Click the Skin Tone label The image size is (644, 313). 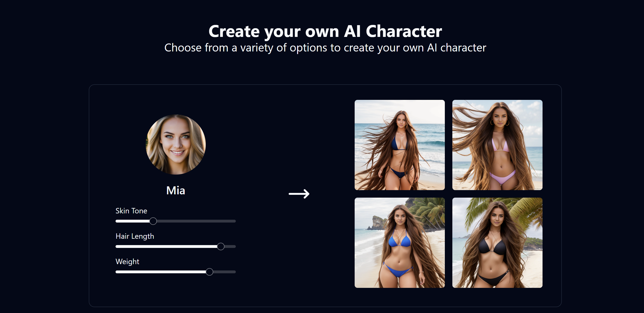[x=131, y=211]
